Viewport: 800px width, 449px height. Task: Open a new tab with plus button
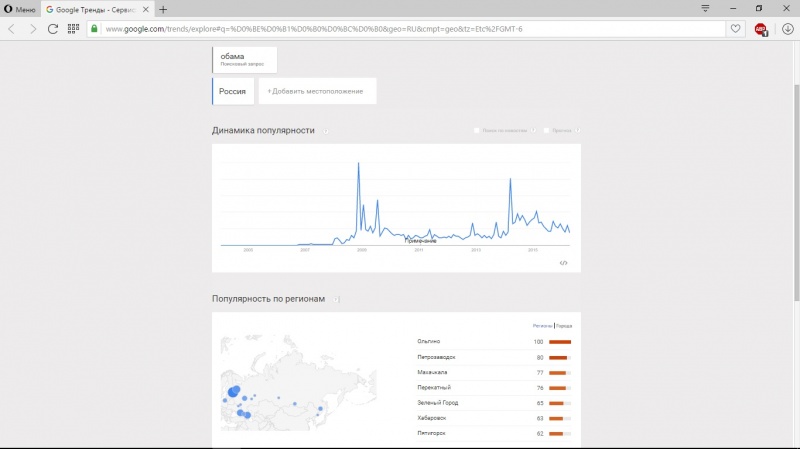(x=163, y=9)
